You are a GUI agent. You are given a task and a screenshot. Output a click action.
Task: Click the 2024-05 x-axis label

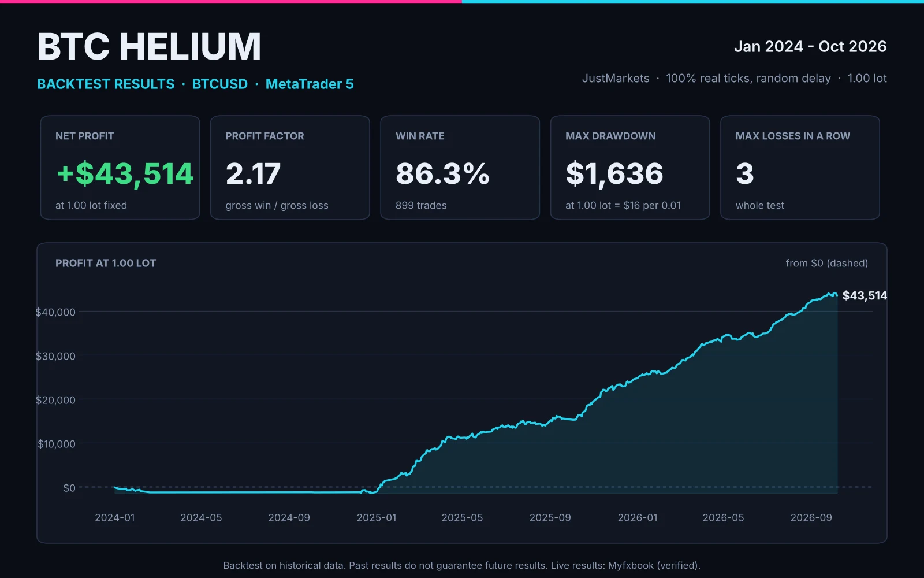[201, 517]
